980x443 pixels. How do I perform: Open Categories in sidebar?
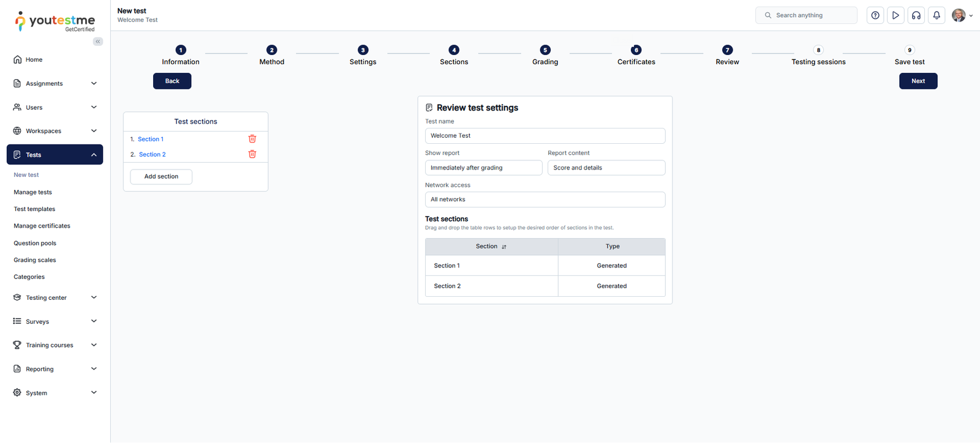[x=29, y=277]
